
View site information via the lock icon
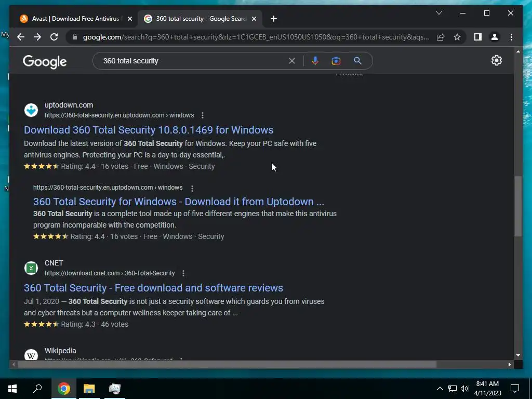pyautogui.click(x=75, y=37)
